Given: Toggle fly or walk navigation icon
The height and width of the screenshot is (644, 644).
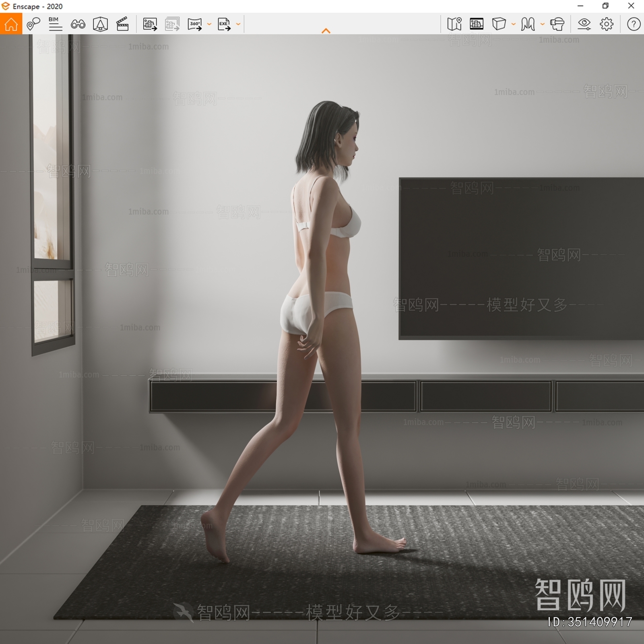Looking at the screenshot, I should 528,24.
